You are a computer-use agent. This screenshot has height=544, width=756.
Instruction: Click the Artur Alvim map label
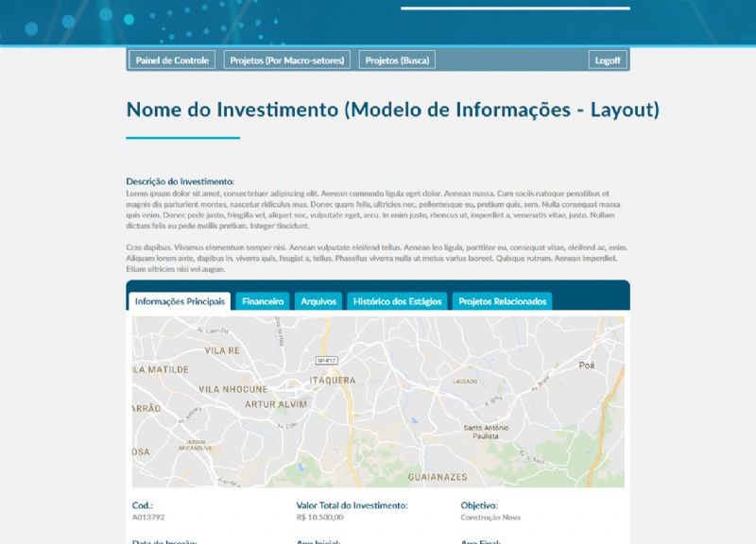pos(276,404)
